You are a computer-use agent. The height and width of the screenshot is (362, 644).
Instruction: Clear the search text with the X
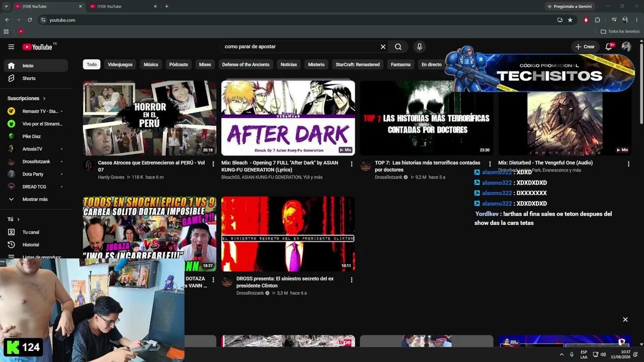(383, 47)
